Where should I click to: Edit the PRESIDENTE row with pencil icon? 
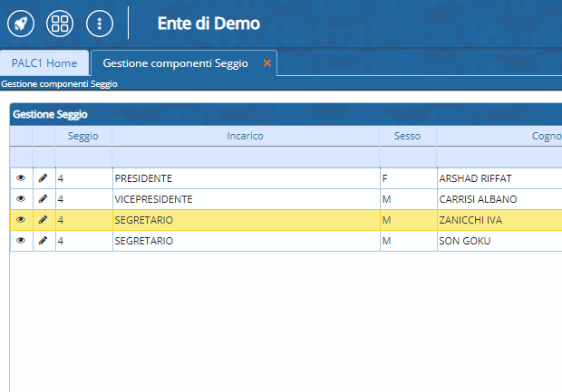pyautogui.click(x=43, y=178)
